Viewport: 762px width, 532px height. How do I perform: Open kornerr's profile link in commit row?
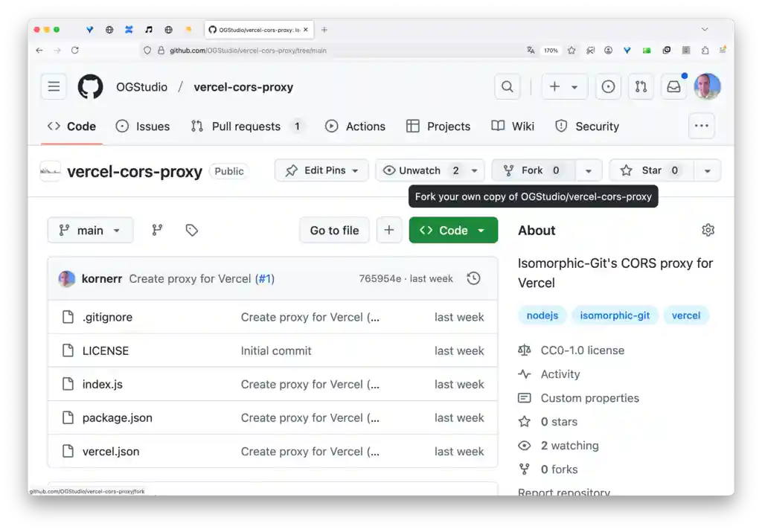coord(101,279)
